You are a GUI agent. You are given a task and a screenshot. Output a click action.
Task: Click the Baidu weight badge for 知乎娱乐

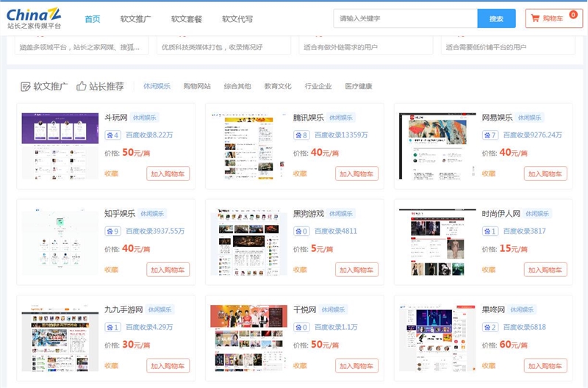[x=112, y=231]
